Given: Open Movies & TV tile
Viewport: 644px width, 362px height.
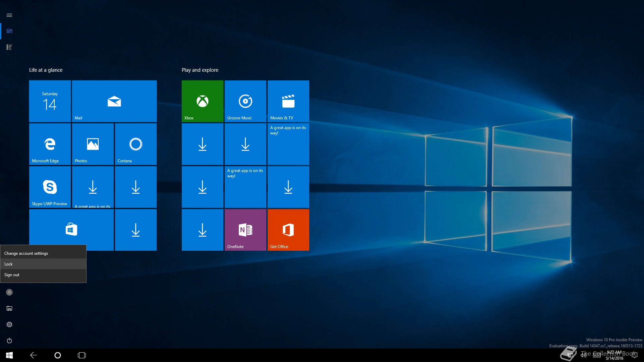Looking at the screenshot, I should (288, 101).
